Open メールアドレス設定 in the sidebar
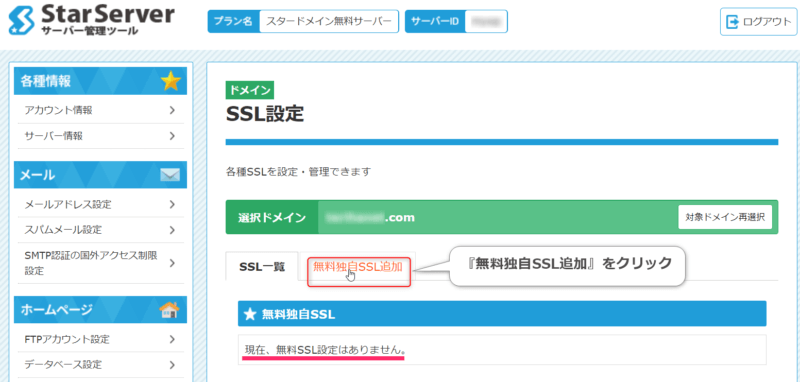 (x=100, y=205)
